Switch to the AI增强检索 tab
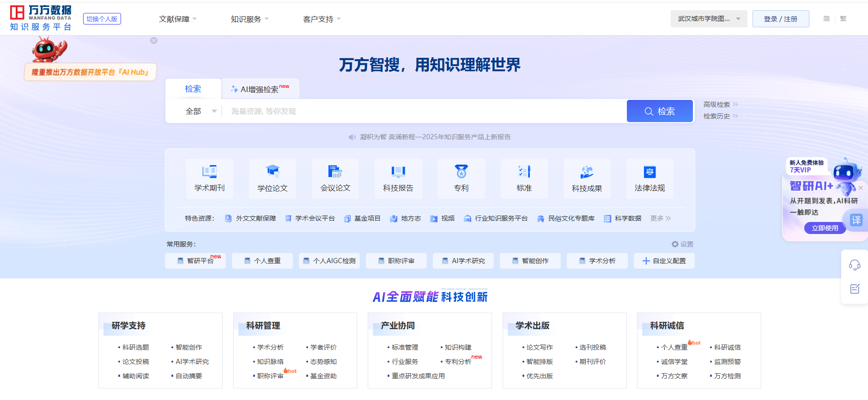 [260, 89]
